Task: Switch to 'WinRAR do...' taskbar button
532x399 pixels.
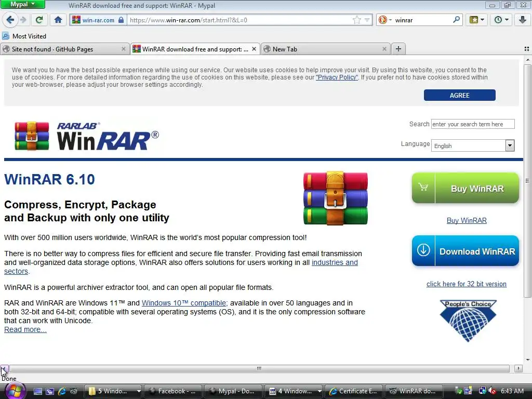Action: tap(414, 391)
